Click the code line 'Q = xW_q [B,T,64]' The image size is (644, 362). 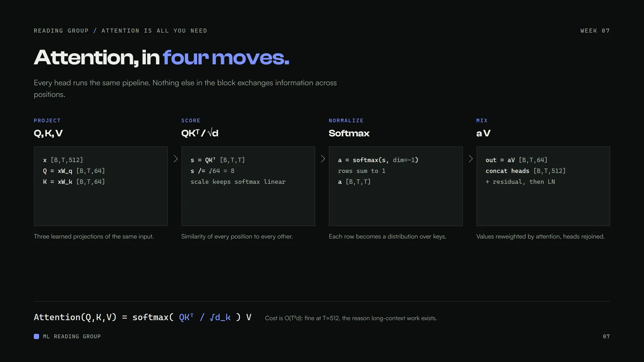[74, 171]
